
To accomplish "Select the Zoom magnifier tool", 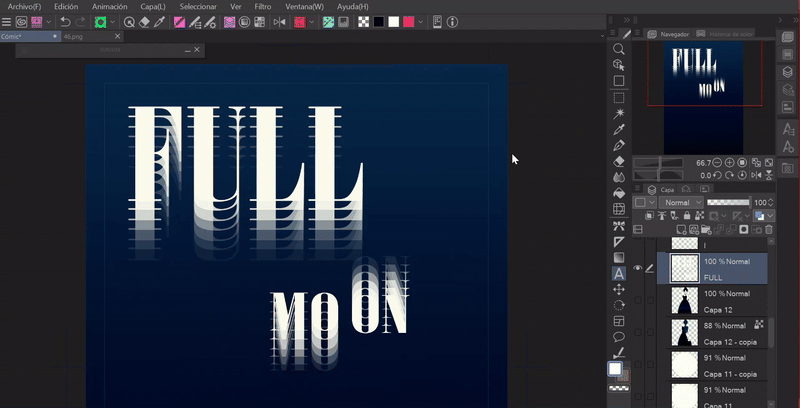I will pyautogui.click(x=618, y=49).
